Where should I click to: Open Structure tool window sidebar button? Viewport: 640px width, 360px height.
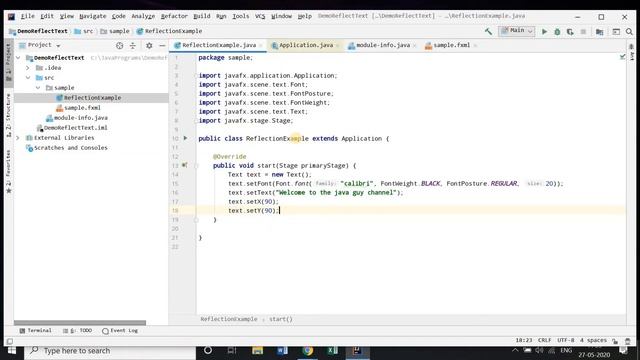(9, 115)
